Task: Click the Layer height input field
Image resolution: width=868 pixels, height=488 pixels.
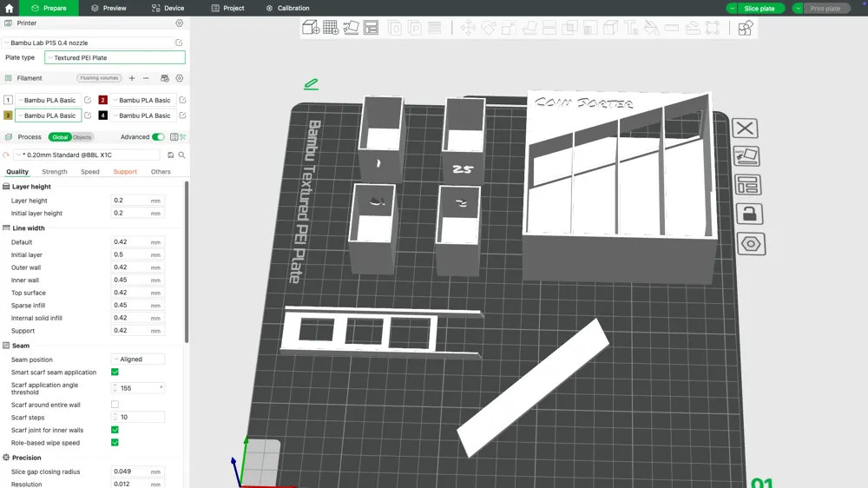Action: [130, 201]
